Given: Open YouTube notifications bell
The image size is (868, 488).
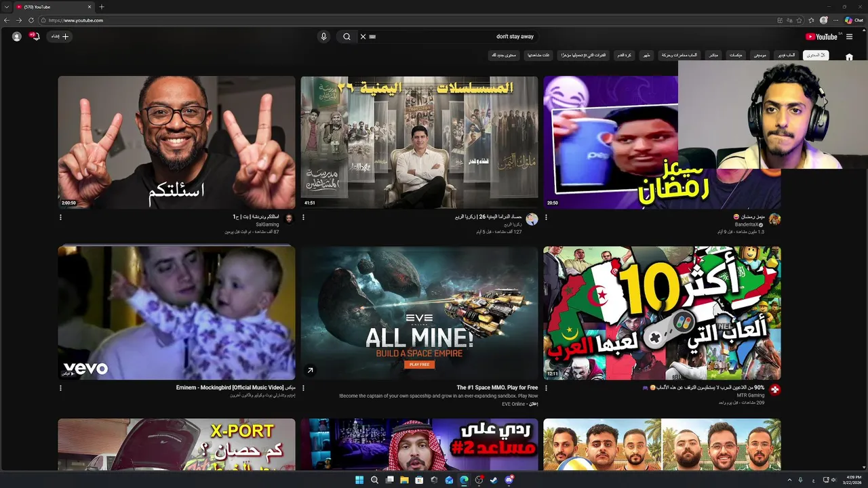Looking at the screenshot, I should tap(35, 37).
